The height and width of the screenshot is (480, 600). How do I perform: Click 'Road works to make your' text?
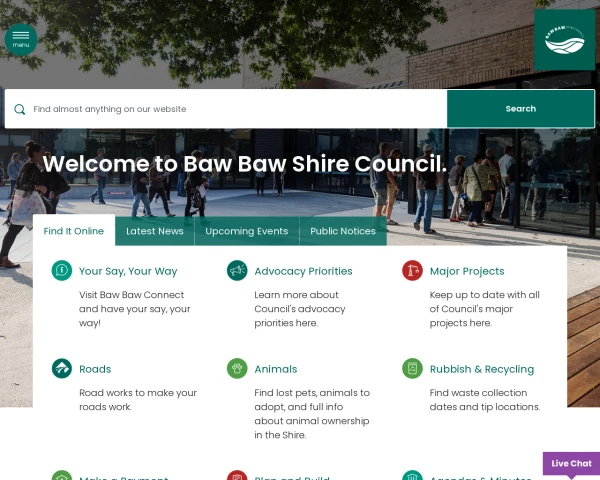pos(138,400)
